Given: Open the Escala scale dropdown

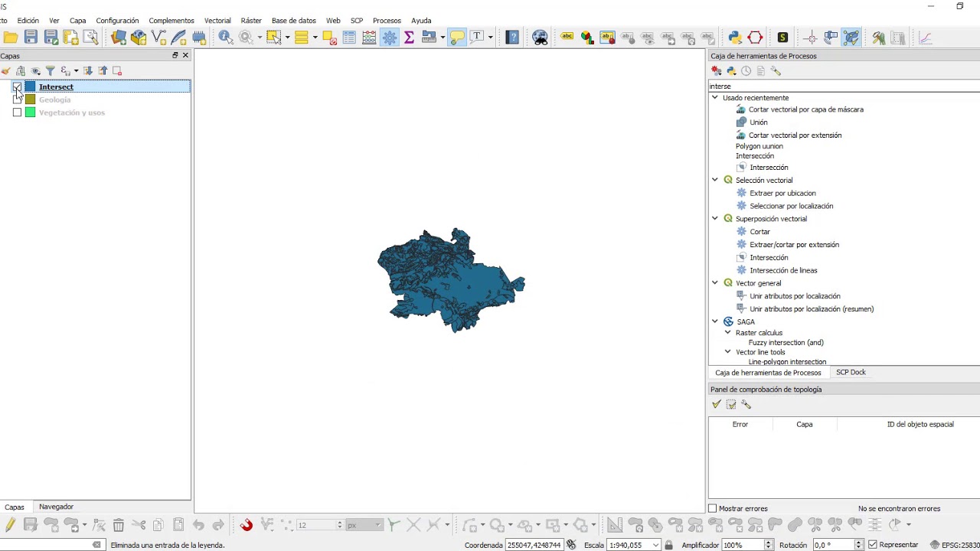Looking at the screenshot, I should coord(656,545).
